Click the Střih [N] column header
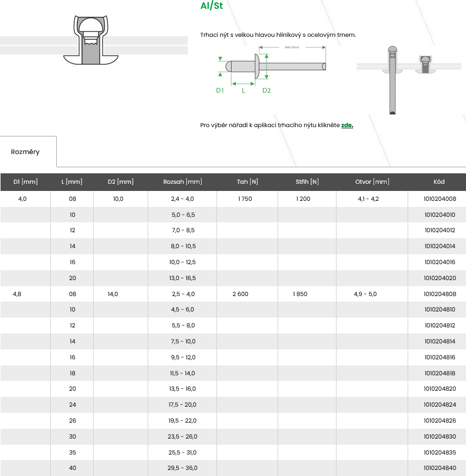Image resolution: width=466 pixels, height=476 pixels. click(307, 182)
